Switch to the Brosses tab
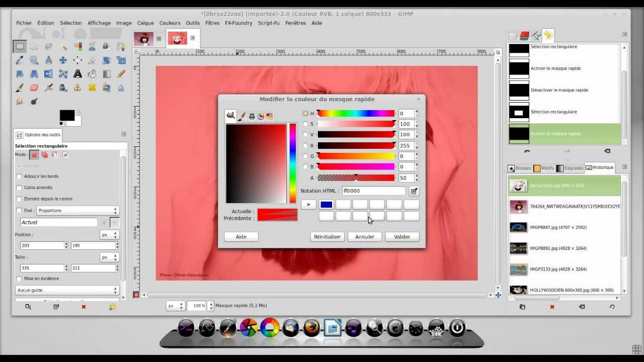This screenshot has height=362, width=644. point(519,168)
